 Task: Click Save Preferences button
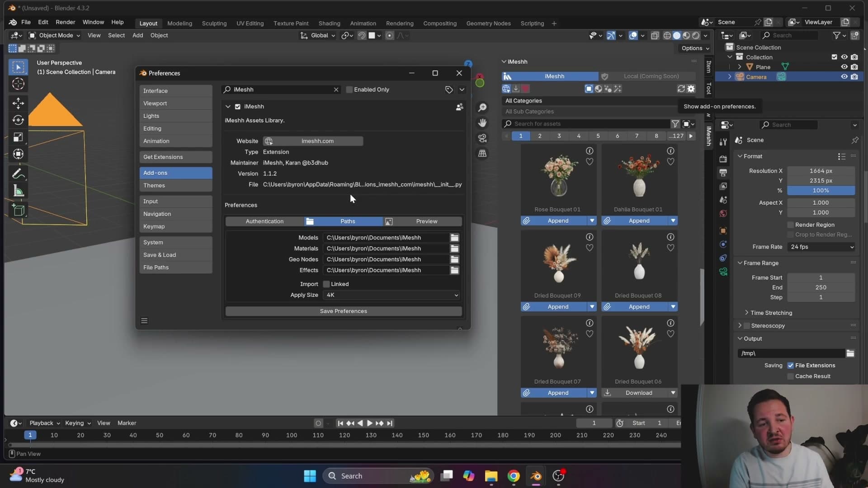tap(344, 311)
